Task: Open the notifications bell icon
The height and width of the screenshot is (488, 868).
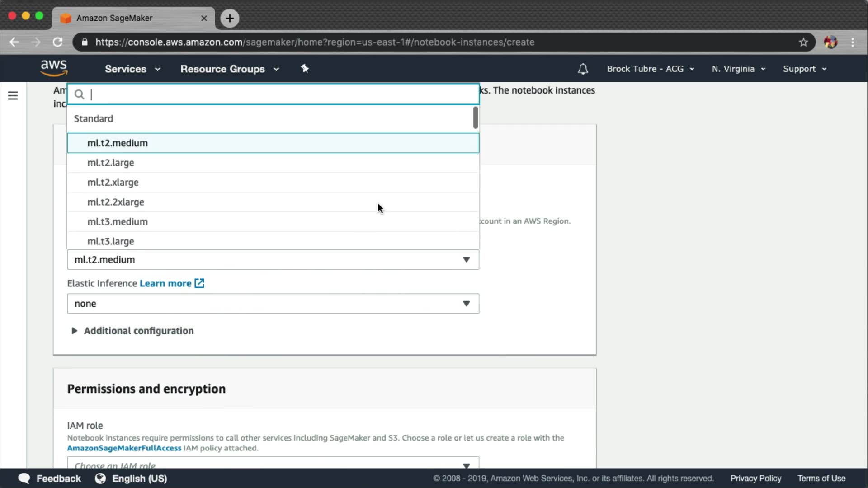Action: pyautogui.click(x=583, y=69)
